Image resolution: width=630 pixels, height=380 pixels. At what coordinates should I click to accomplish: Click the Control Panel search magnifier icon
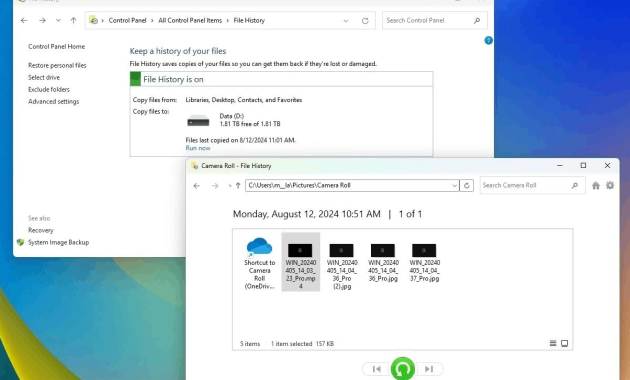click(477, 20)
